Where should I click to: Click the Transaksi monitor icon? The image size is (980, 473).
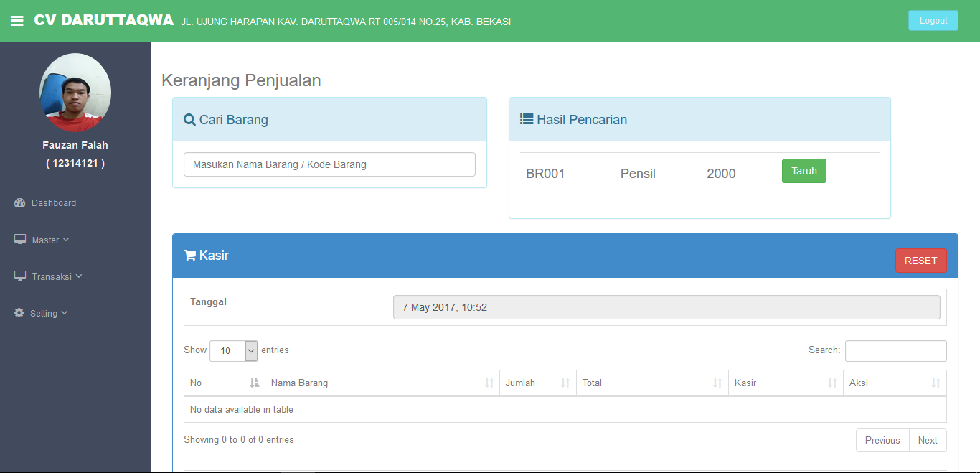[x=20, y=276]
